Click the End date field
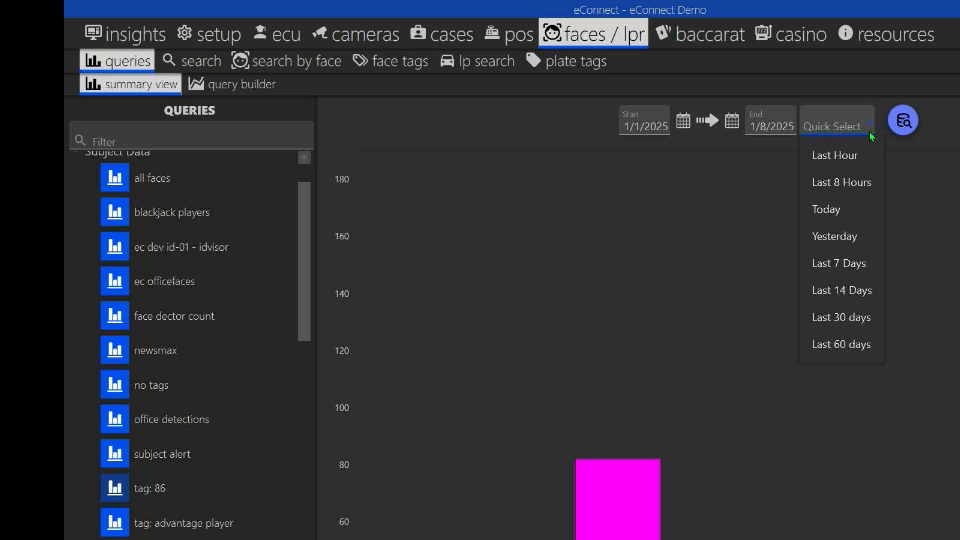This screenshot has width=960, height=540. 770,121
